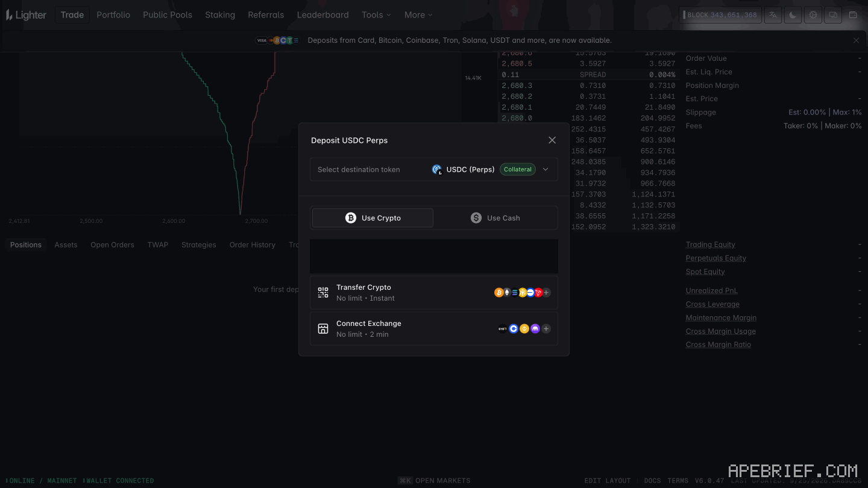Show the TWAP tab
Viewport: 868px width, 488px height.
coord(158,245)
